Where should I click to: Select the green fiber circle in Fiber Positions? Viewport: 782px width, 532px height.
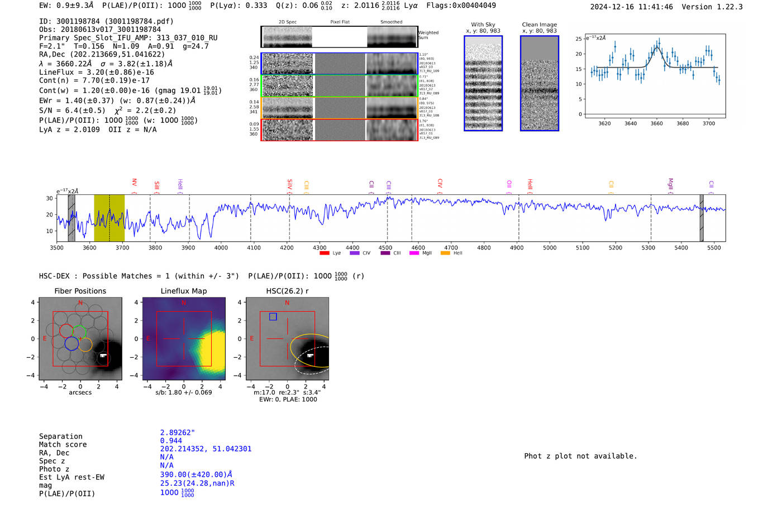[79, 331]
